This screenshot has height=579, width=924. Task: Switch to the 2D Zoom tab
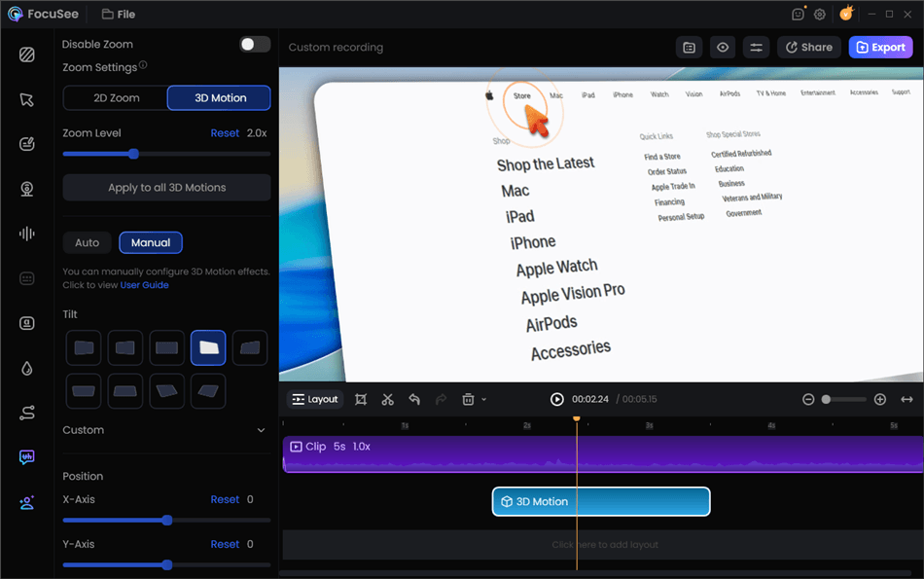click(116, 98)
